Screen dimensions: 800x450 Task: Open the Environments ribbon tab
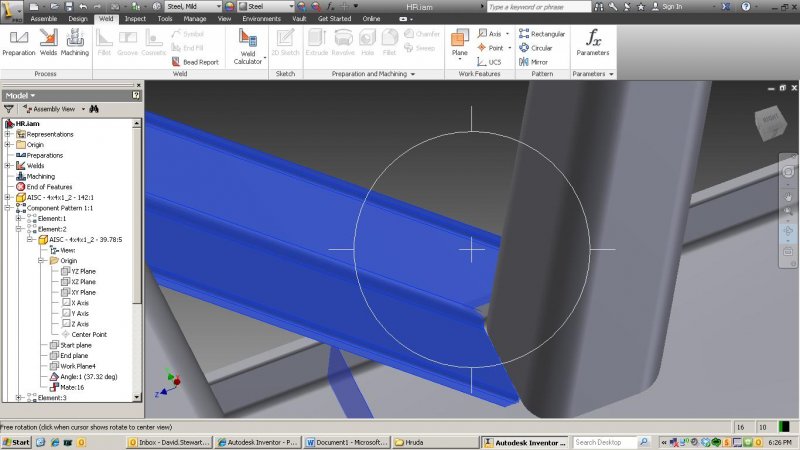(261, 19)
